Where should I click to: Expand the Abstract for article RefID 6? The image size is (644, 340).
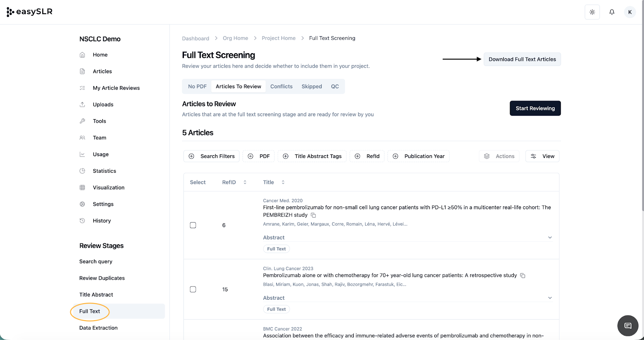tap(550, 237)
